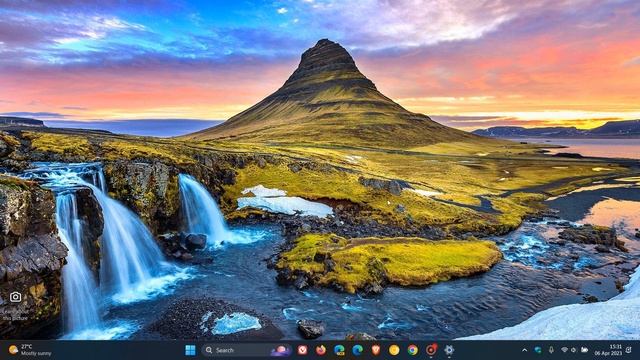Viewport: 640px width, 360px height.
Task: Open Wi-Fi network settings in the tray
Action: tap(564, 350)
